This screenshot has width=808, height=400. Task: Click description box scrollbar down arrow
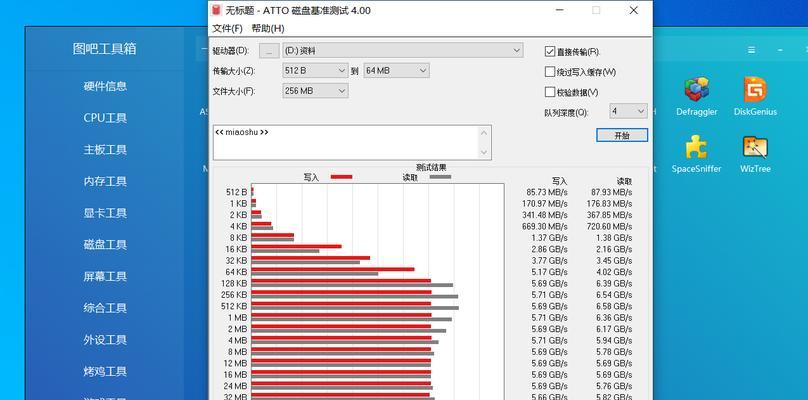pos(484,152)
